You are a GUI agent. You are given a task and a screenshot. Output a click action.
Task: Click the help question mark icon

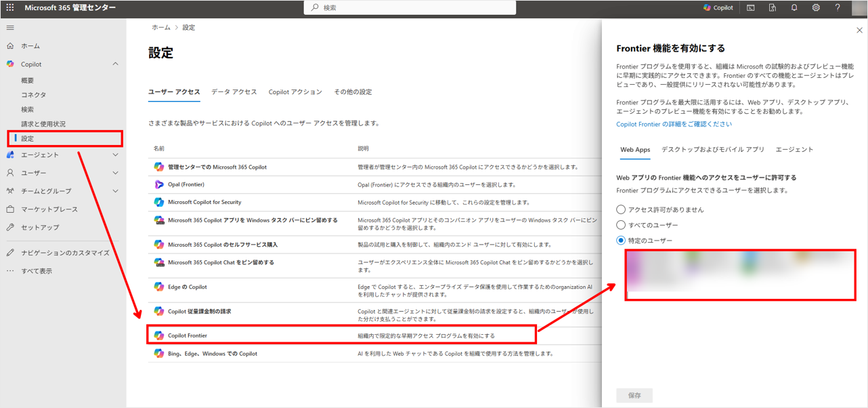pos(838,7)
